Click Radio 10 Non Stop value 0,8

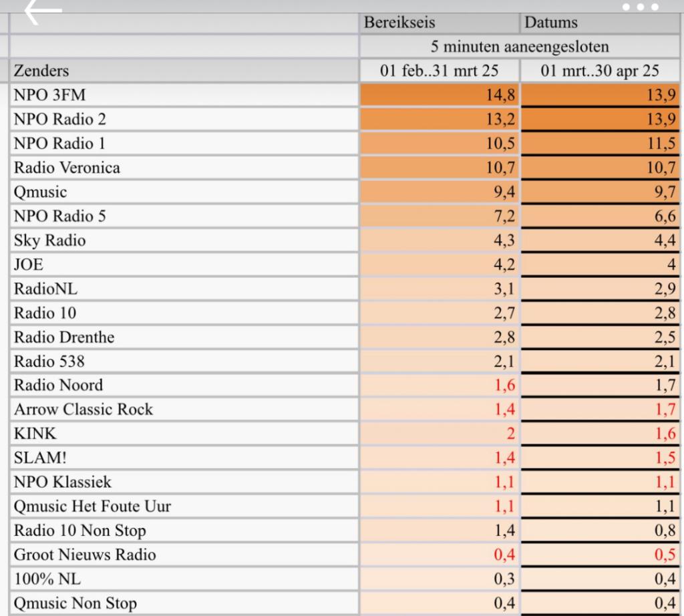[x=600, y=530]
